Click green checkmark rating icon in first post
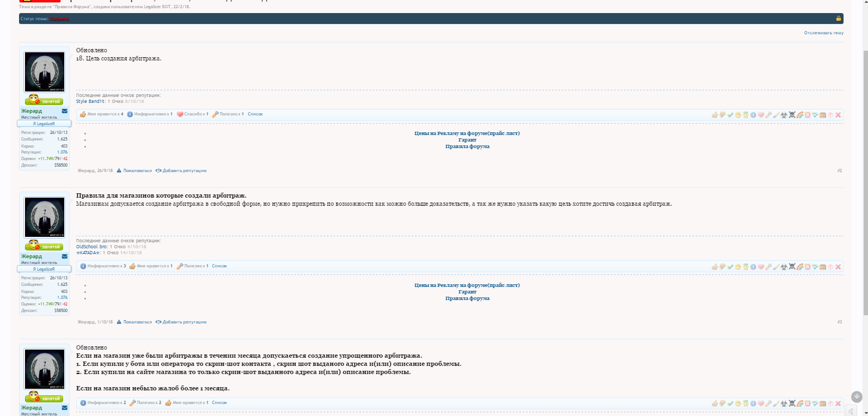The image size is (868, 416). pos(730,115)
